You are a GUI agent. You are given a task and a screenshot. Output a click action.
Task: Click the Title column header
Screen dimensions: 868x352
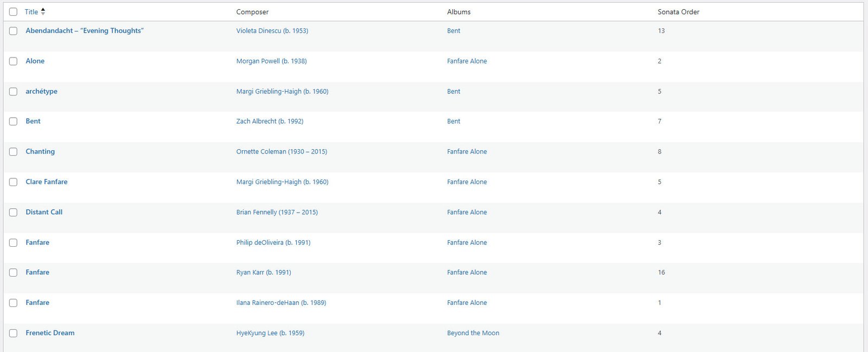point(31,12)
